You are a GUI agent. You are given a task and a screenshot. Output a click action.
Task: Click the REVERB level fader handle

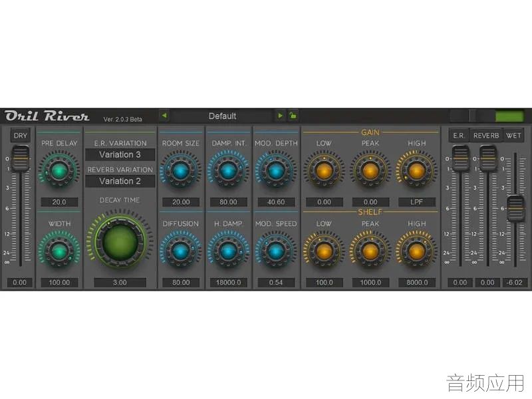click(488, 159)
